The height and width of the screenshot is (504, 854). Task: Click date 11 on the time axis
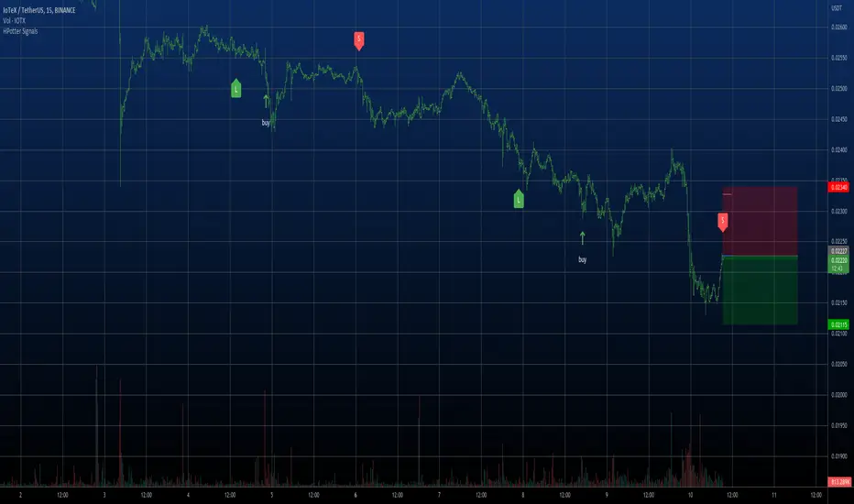[774, 495]
